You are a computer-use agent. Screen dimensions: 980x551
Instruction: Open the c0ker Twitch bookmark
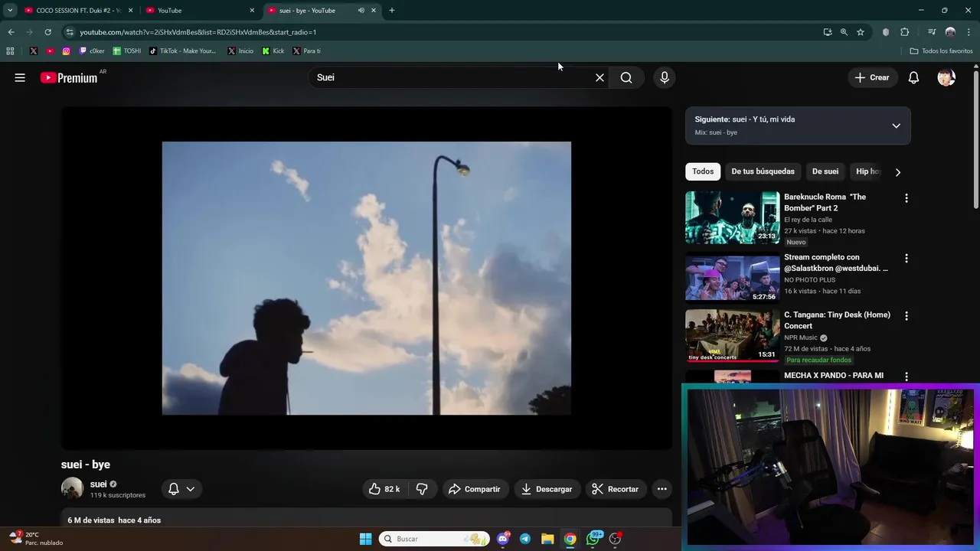[x=92, y=51]
